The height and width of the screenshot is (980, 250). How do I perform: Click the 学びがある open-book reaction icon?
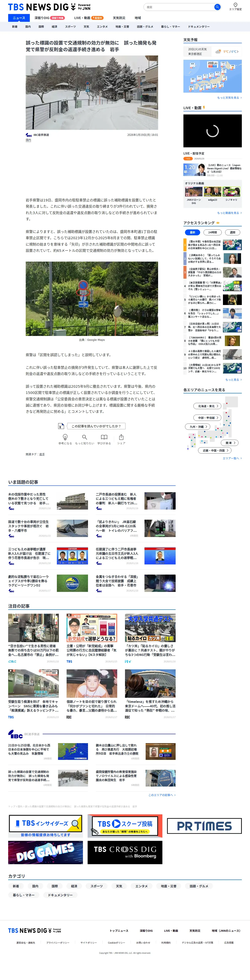[104, 437]
